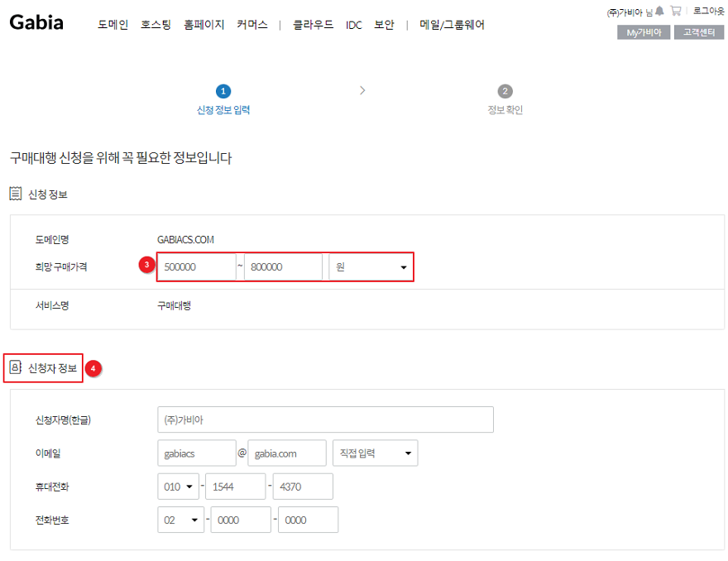
Task: Select the 클라우드 menu item
Action: (313, 25)
